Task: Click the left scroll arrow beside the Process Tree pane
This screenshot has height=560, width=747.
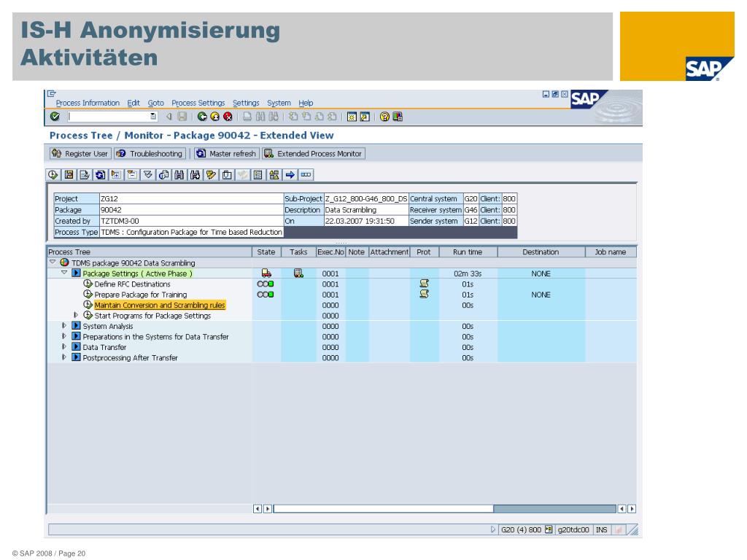Action: point(258,508)
